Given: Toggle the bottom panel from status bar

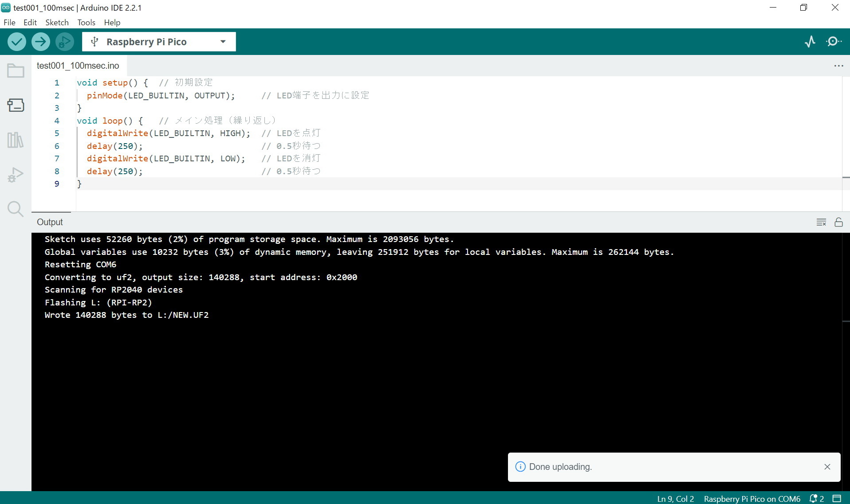Looking at the screenshot, I should coord(837,499).
